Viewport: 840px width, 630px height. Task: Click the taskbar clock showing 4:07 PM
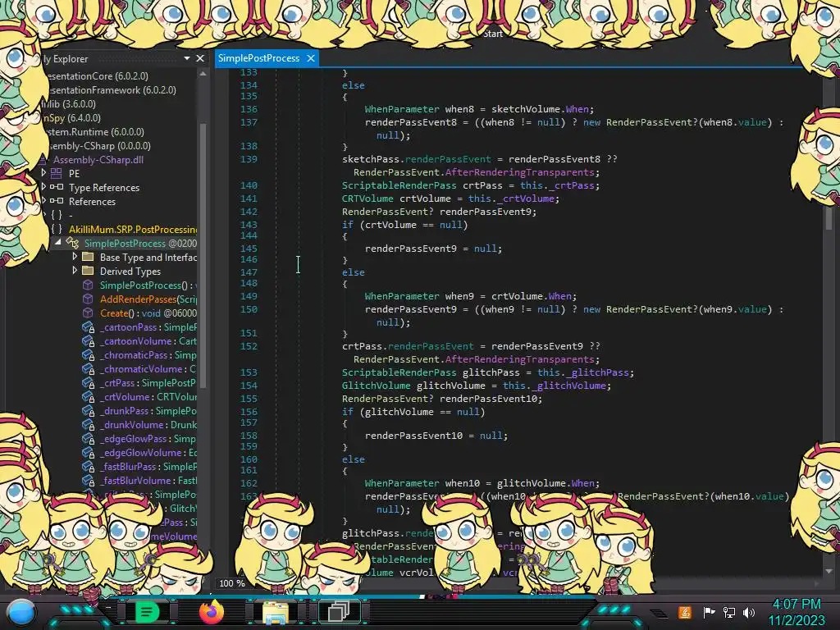coord(797,604)
